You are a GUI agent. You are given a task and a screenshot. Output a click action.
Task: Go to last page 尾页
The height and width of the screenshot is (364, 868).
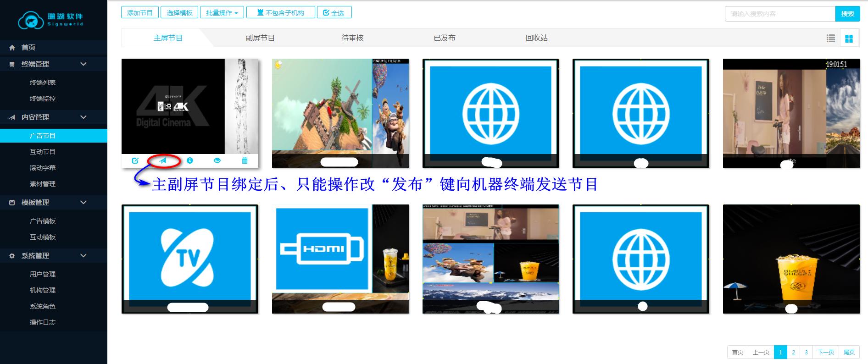point(849,352)
